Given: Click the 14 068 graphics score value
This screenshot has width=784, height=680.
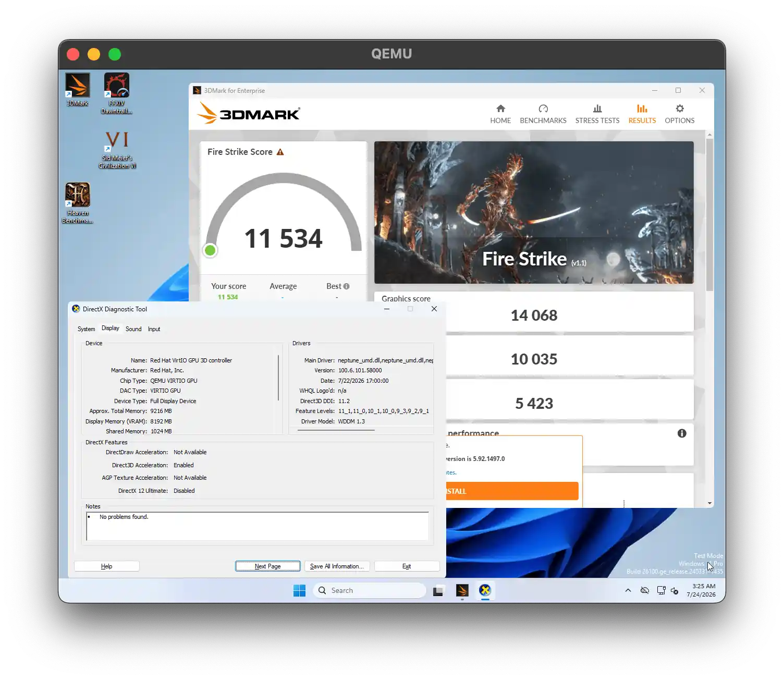Looking at the screenshot, I should [x=534, y=315].
